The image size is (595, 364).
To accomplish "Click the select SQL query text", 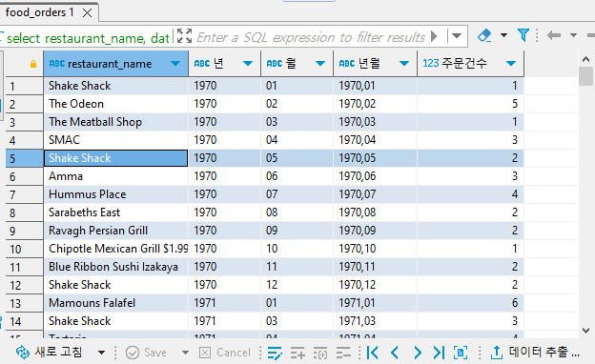I will click(88, 38).
